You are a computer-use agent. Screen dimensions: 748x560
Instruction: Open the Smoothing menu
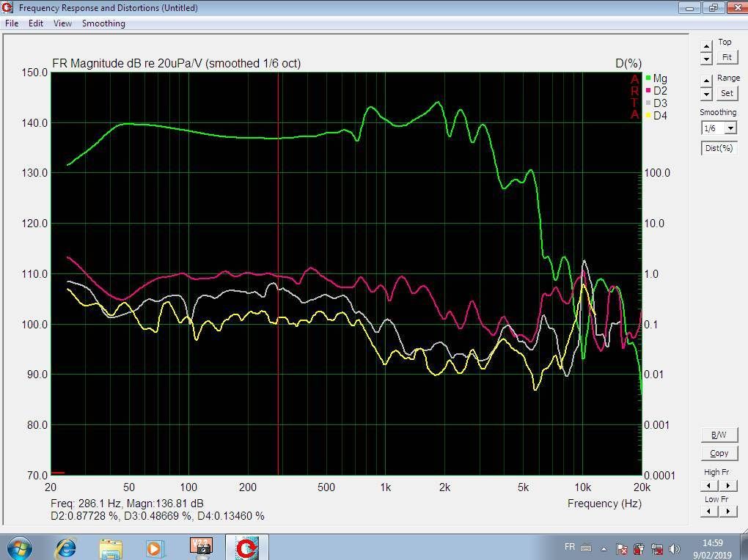pyautogui.click(x=103, y=23)
